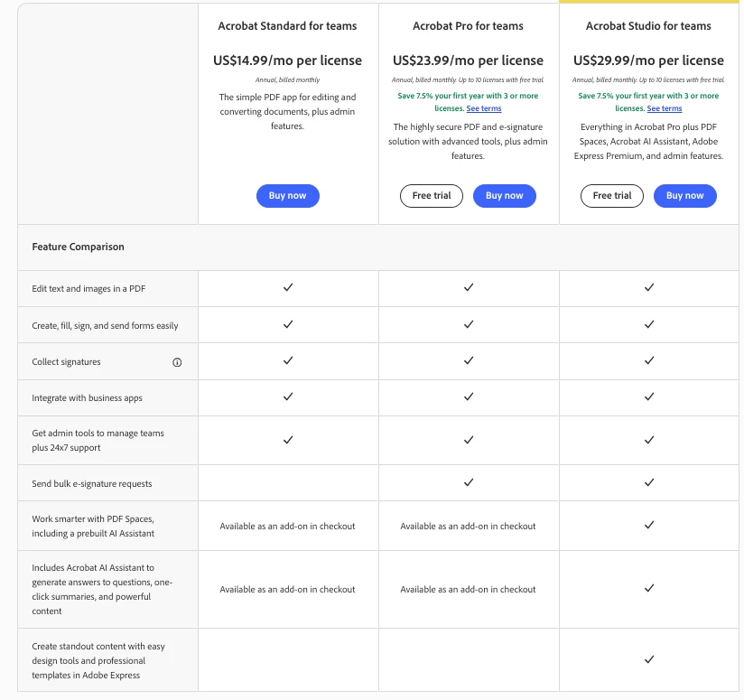This screenshot has width=744, height=700.
Task: Click the Acrobat Standard for teams heading
Action: pyautogui.click(x=287, y=26)
